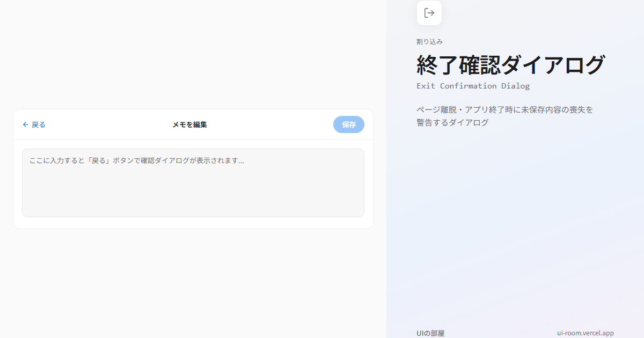Select the 割り込み category label
This screenshot has width=644, height=338.
point(429,42)
